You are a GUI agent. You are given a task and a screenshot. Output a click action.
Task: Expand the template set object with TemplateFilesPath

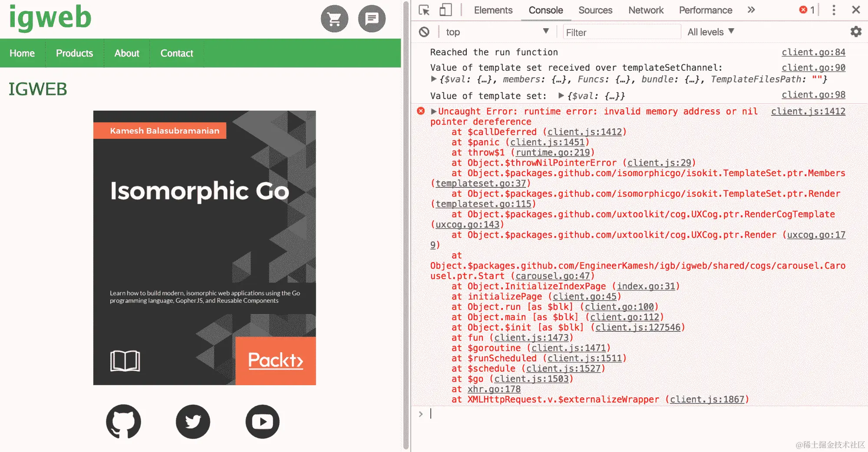tap(433, 79)
